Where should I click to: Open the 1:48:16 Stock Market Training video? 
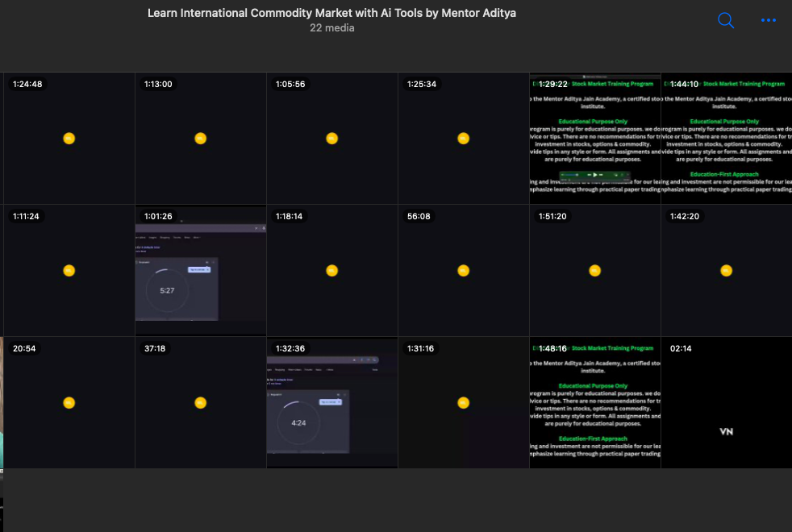(594, 403)
